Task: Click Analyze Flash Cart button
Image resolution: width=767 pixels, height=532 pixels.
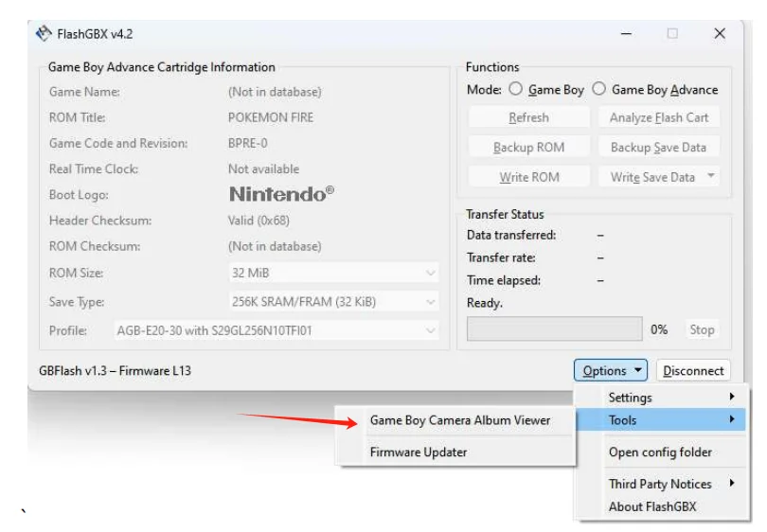Action: pos(659,117)
